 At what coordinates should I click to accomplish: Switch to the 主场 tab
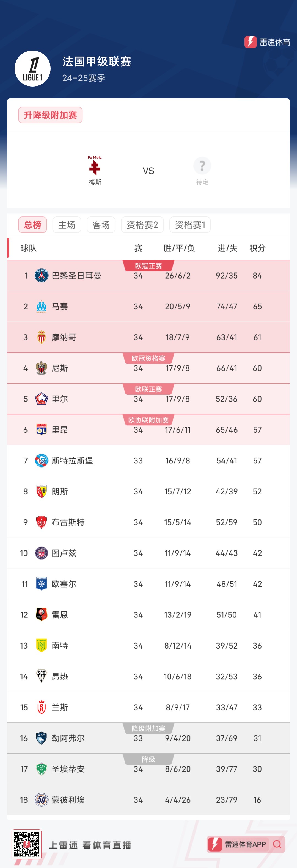point(67,224)
